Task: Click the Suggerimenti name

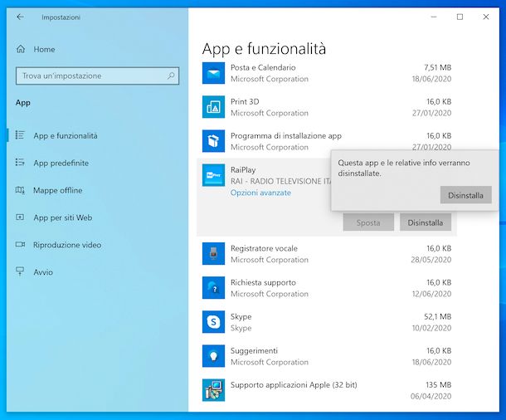Action: click(x=254, y=351)
